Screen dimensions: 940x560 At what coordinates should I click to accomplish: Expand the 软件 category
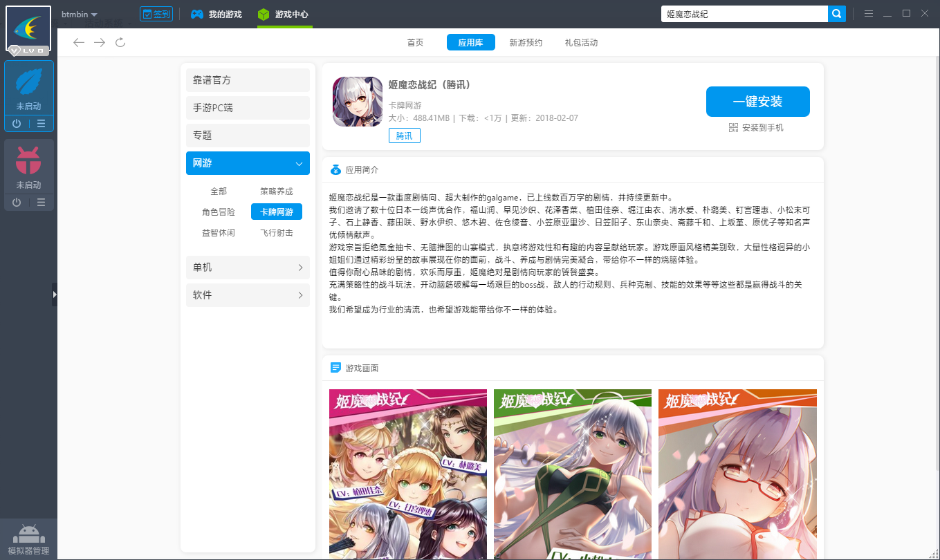click(x=248, y=295)
